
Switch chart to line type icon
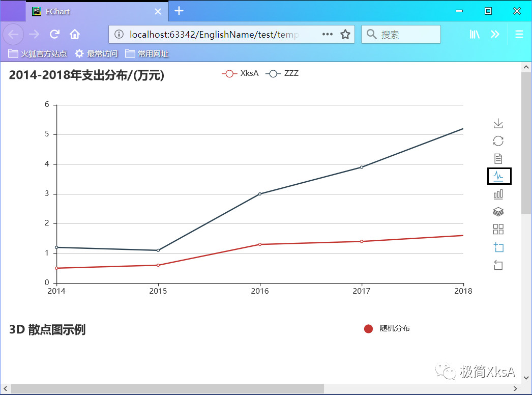coord(499,176)
